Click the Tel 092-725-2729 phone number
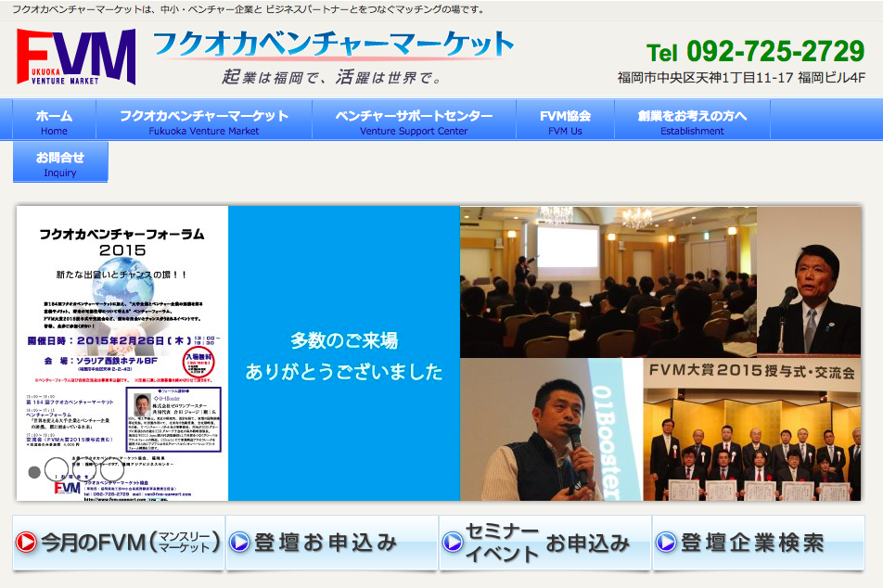 755,52
